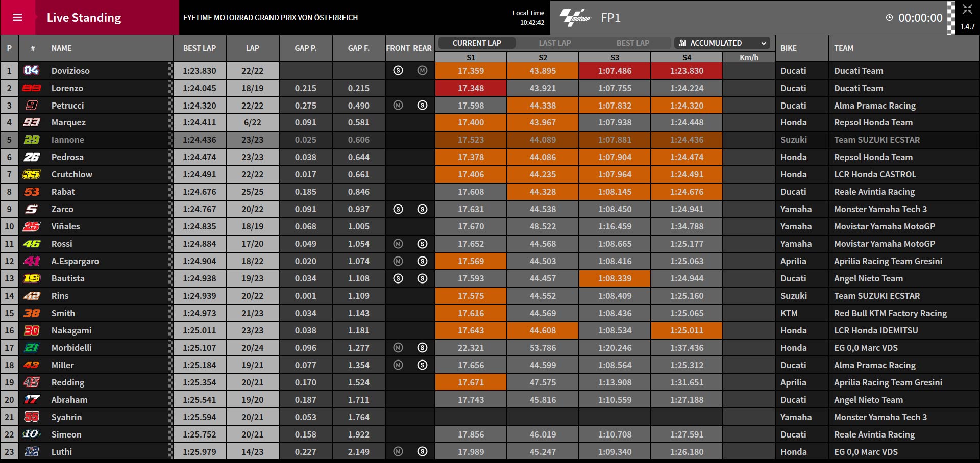Click Lorenzo's red S1 sector cell
Viewport: 980px width, 463px height.
click(471, 88)
